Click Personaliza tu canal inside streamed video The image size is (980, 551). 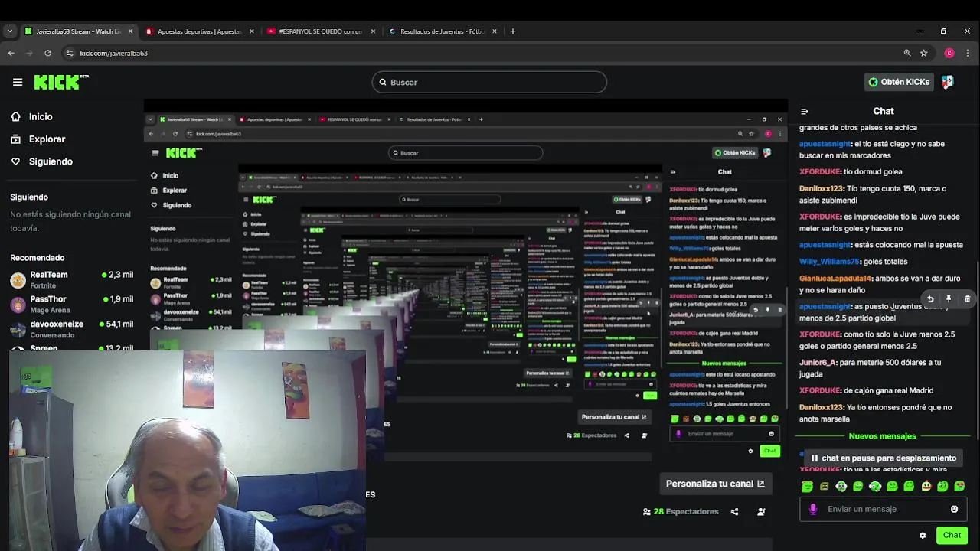pyautogui.click(x=614, y=417)
